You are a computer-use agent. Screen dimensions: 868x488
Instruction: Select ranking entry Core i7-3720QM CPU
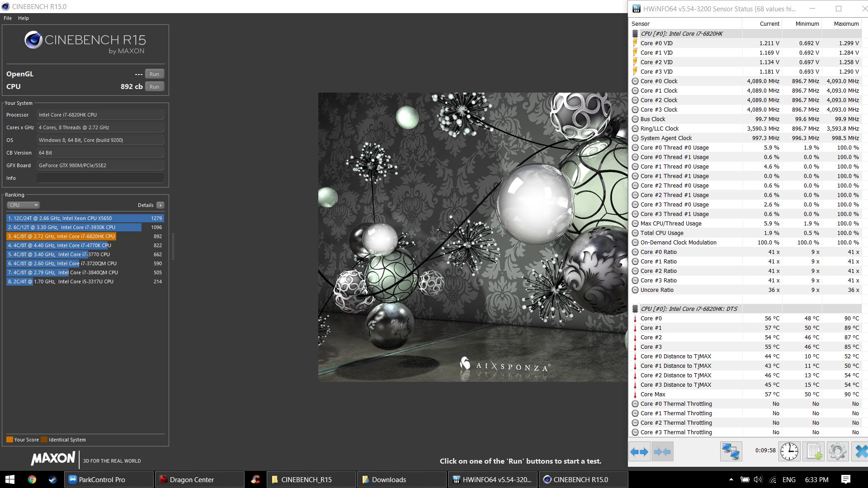point(85,263)
